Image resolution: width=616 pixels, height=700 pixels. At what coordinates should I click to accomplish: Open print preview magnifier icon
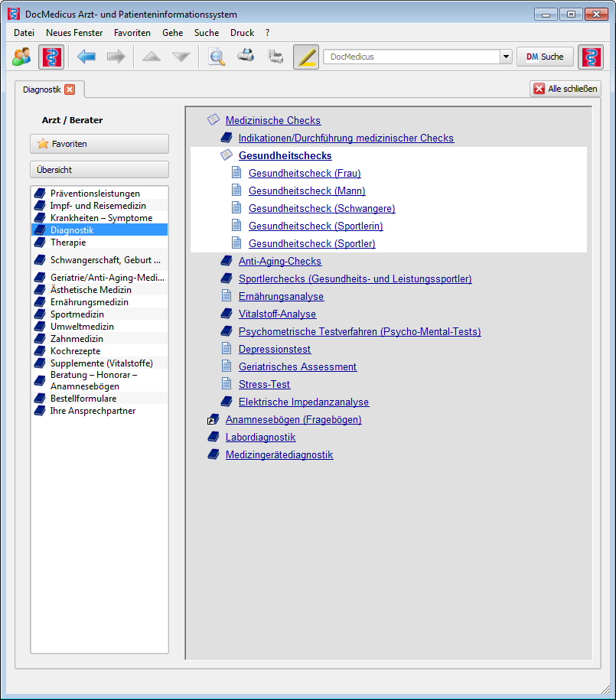pyautogui.click(x=217, y=57)
